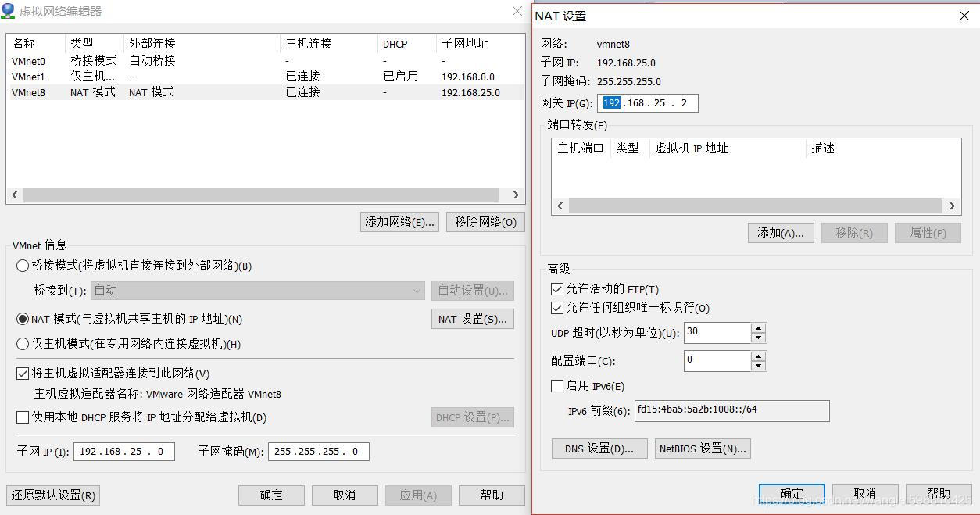Click 帮助 in NAT 设置 dialog
980x515 pixels.
click(x=939, y=494)
